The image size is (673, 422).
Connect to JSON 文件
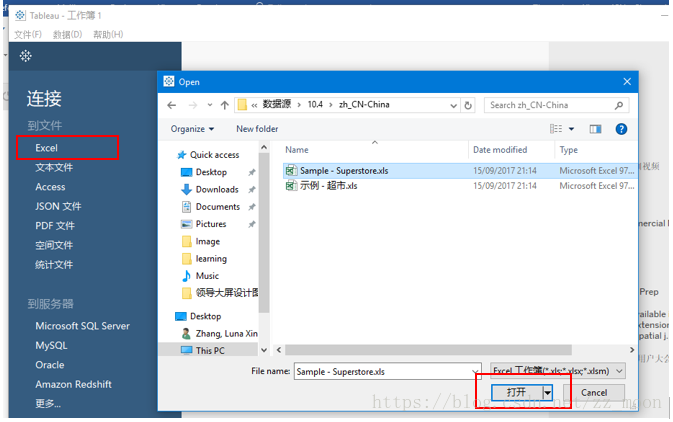click(58, 206)
